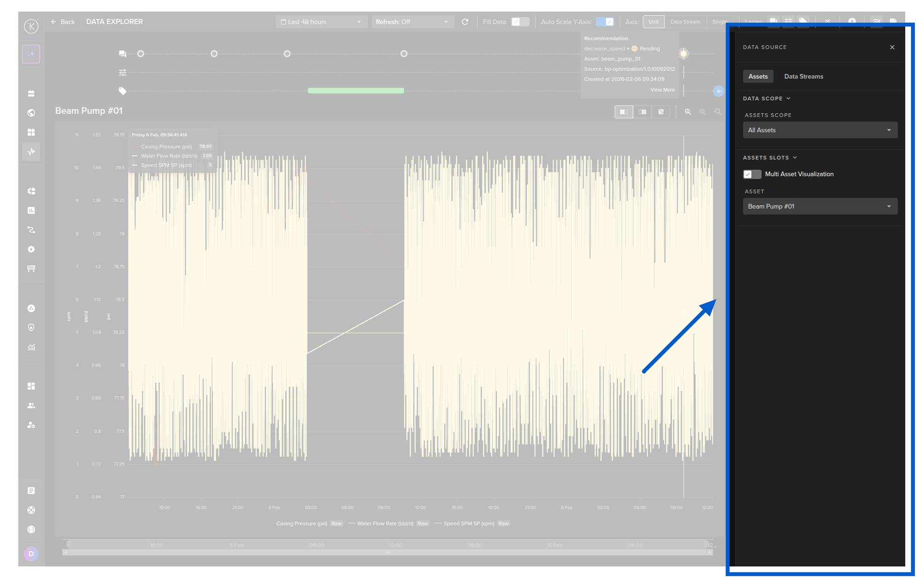Click View More in recommendation tooltip
This screenshot has height=578, width=924.
662,90
